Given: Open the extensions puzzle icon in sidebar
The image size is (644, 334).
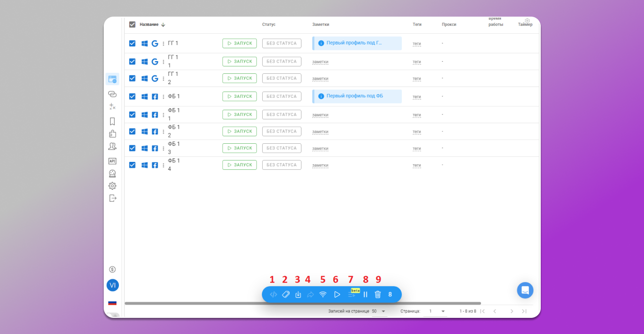Looking at the screenshot, I should pos(112,134).
